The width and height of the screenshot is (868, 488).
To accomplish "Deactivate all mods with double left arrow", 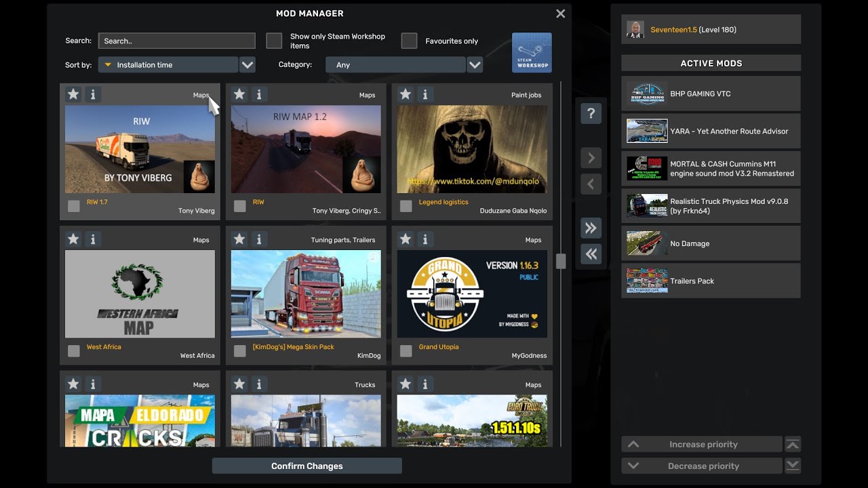I will pyautogui.click(x=591, y=253).
